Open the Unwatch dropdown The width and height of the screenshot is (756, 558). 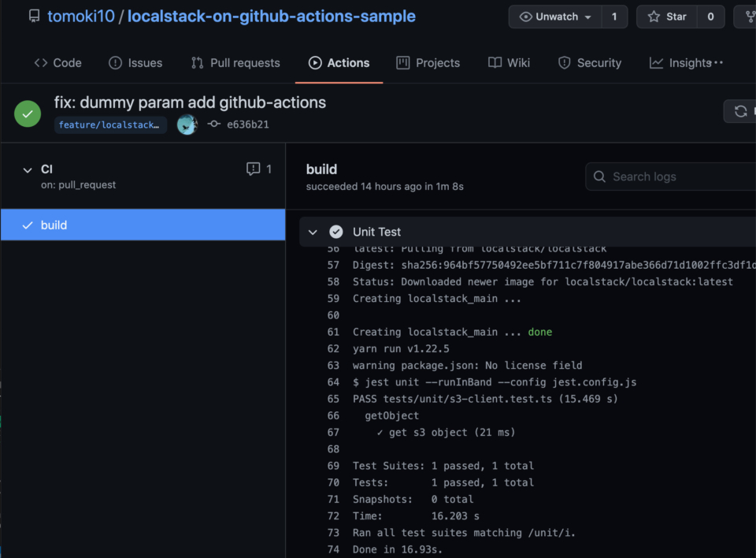pos(557,16)
